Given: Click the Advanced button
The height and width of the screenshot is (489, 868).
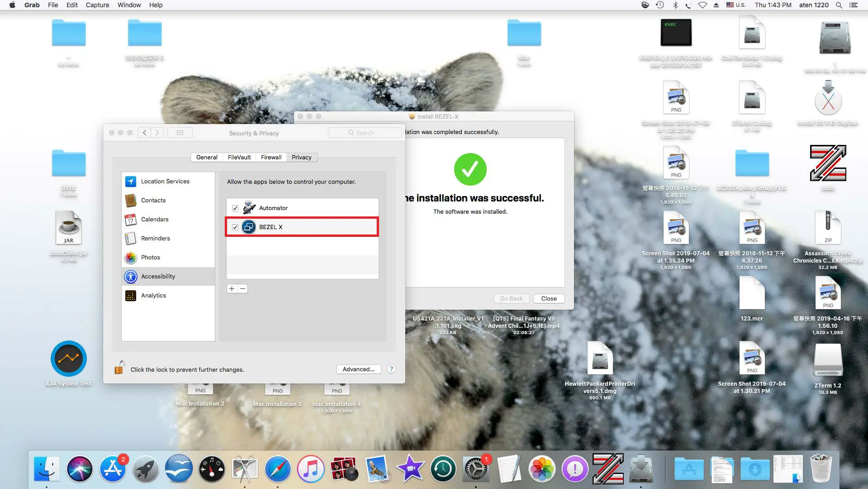Looking at the screenshot, I should [x=358, y=369].
